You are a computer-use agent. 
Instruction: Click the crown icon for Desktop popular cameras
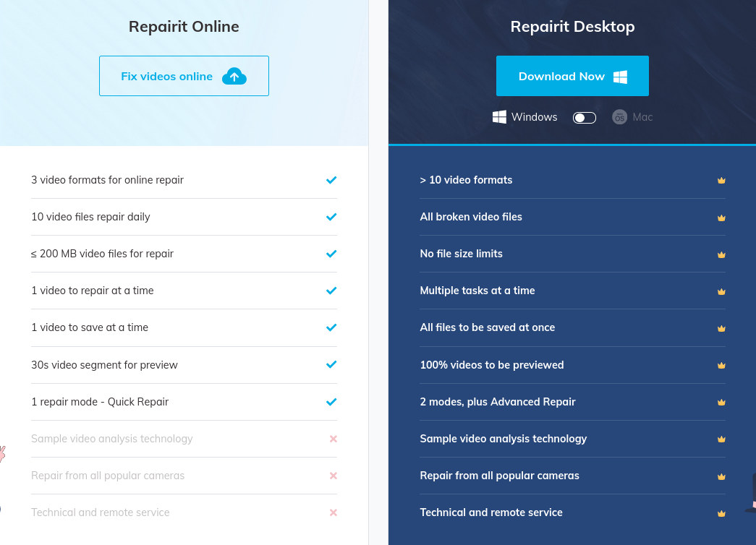click(x=721, y=476)
